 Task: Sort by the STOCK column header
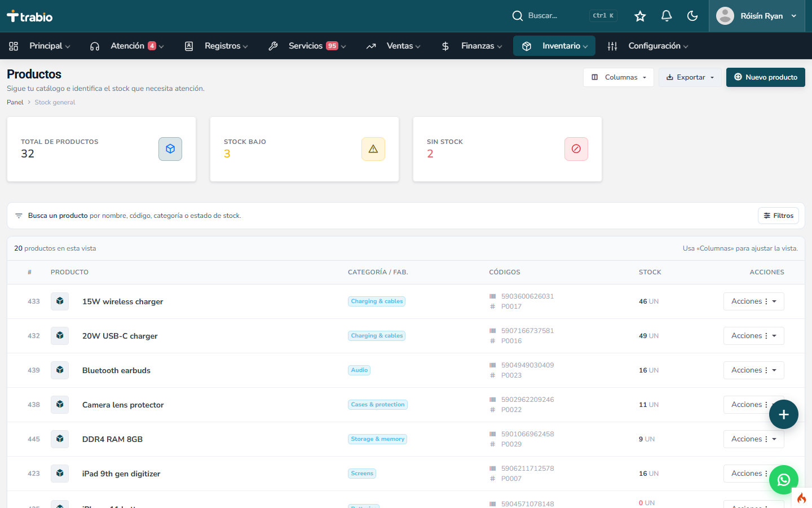click(x=650, y=272)
